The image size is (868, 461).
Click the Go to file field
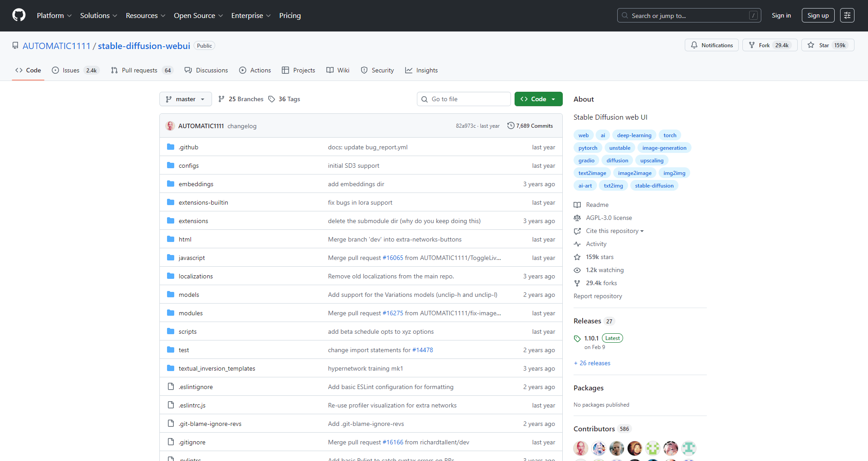(464, 99)
